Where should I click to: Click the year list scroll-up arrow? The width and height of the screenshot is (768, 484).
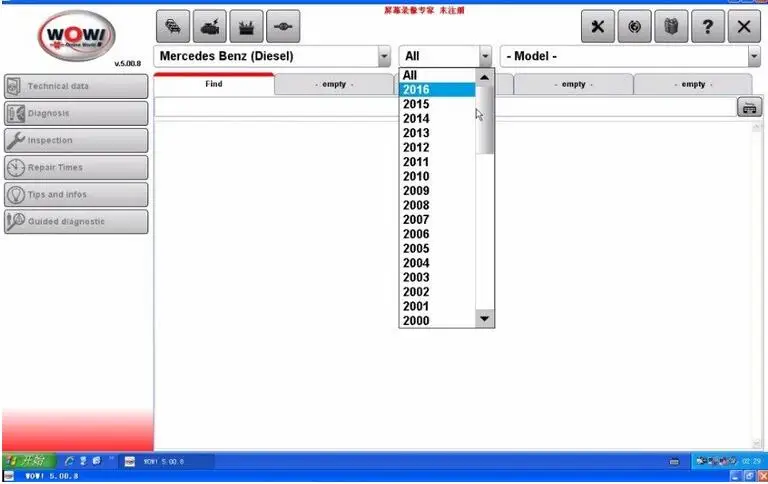pos(484,77)
